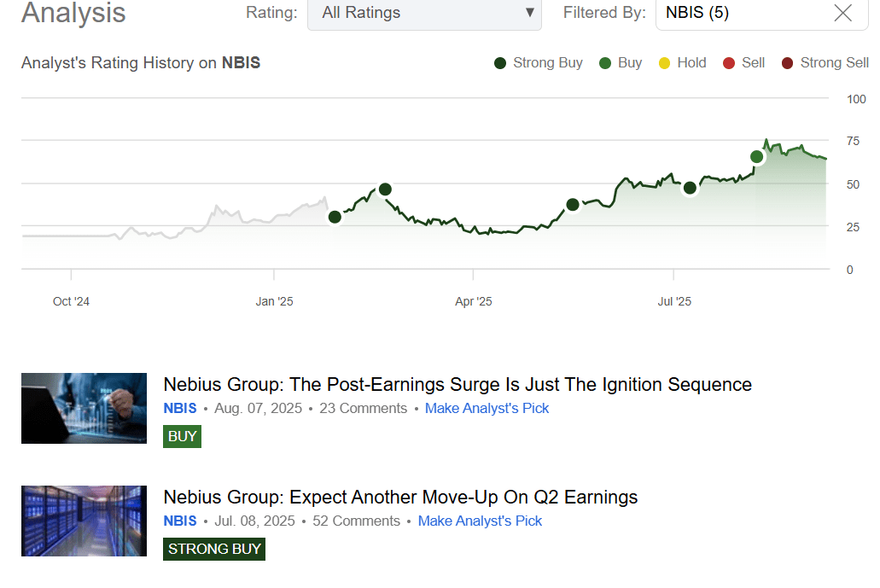Click NBIS ticker under the Aug. 07 article
The width and height of the screenshot is (880, 588).
[x=180, y=409]
